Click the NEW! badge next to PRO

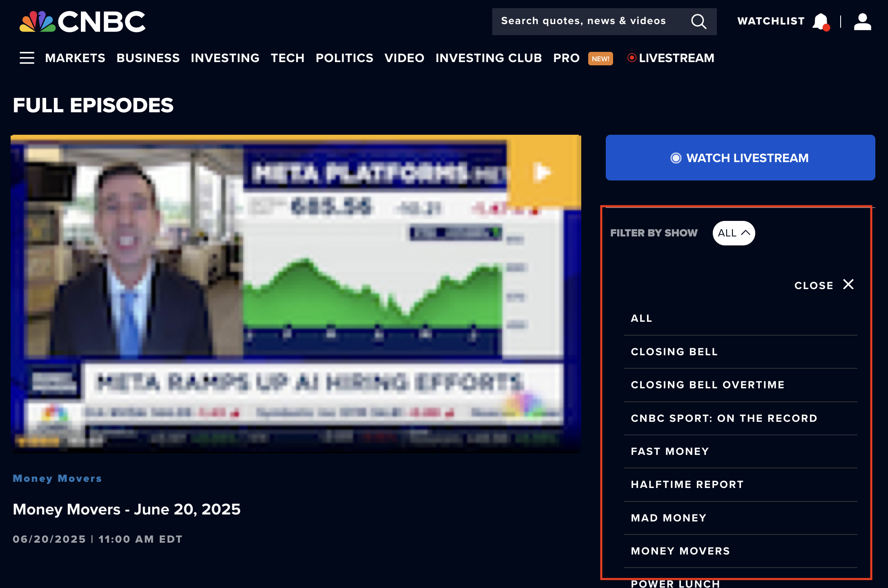coord(600,58)
